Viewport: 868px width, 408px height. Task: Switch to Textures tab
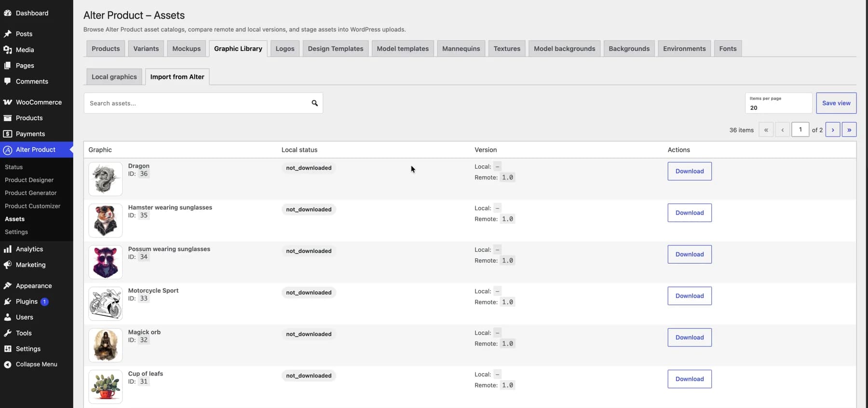[507, 49]
